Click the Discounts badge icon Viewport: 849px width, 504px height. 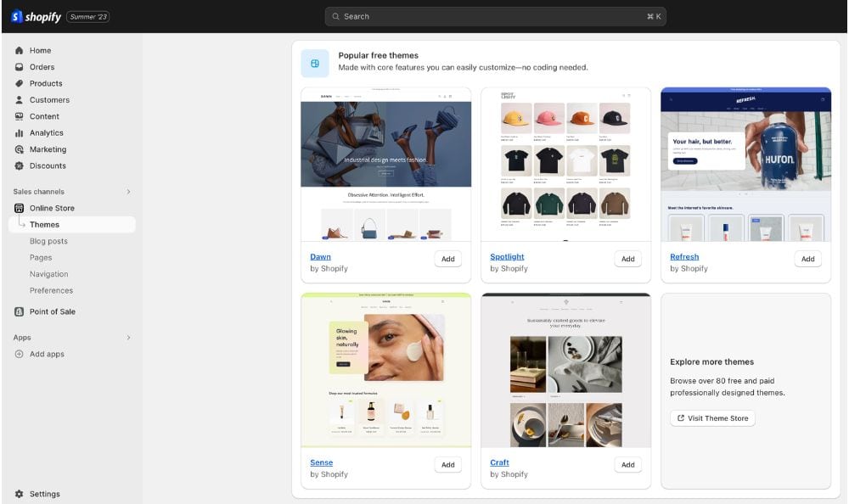click(x=19, y=166)
